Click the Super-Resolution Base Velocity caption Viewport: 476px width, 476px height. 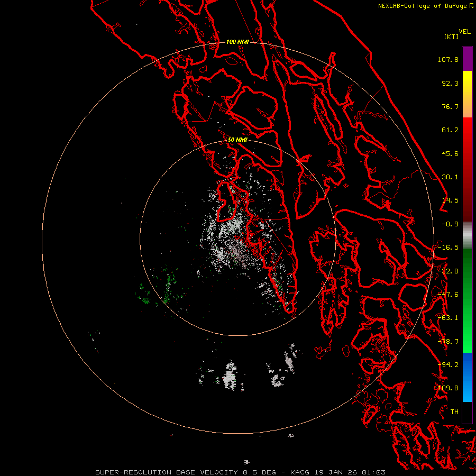click(x=241, y=472)
